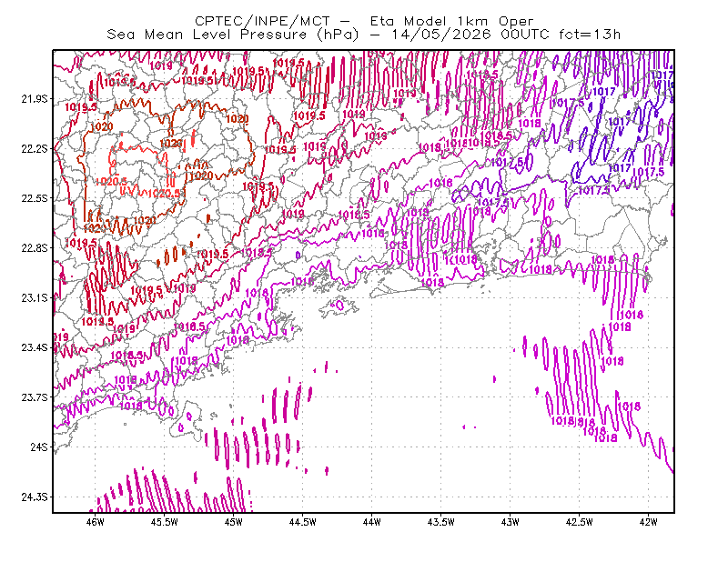This screenshot has height=562, width=728.
Task: Click the 23.4S latitude axis label
Action: tap(35, 347)
